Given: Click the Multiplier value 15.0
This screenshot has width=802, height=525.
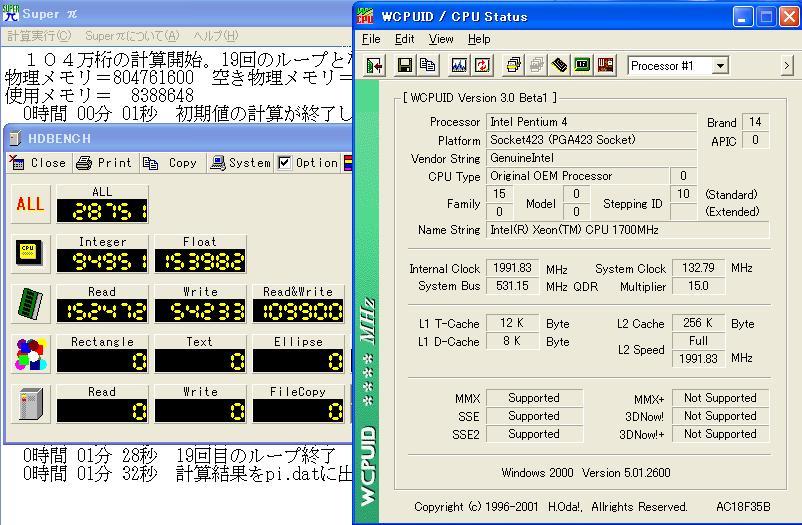Looking at the screenshot, I should point(698,286).
